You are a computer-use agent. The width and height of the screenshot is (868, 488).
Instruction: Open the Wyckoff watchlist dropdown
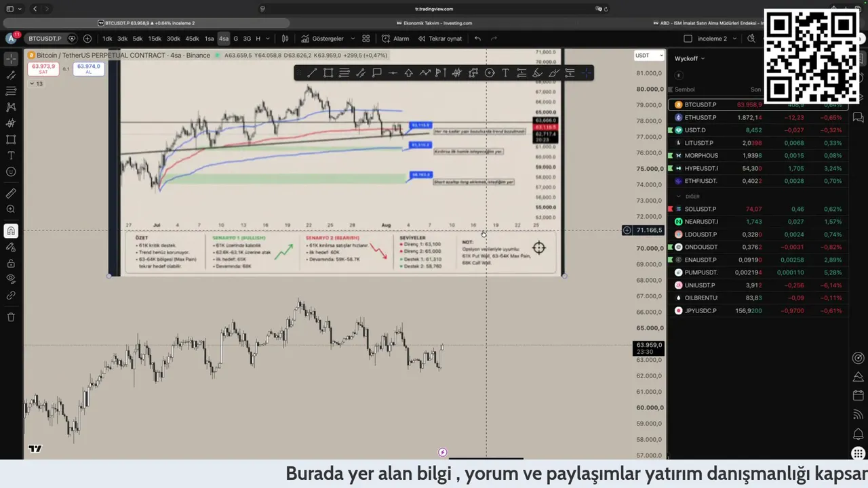pos(690,58)
